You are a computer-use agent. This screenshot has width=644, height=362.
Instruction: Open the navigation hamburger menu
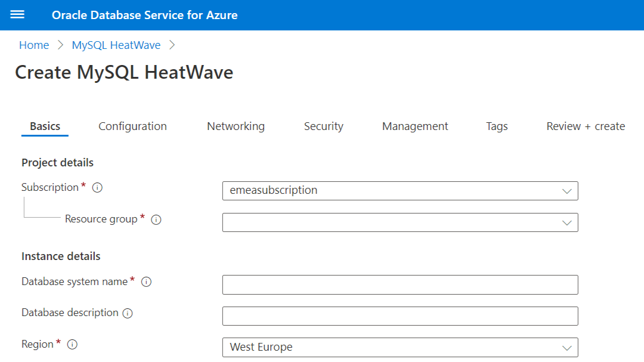[x=17, y=14]
